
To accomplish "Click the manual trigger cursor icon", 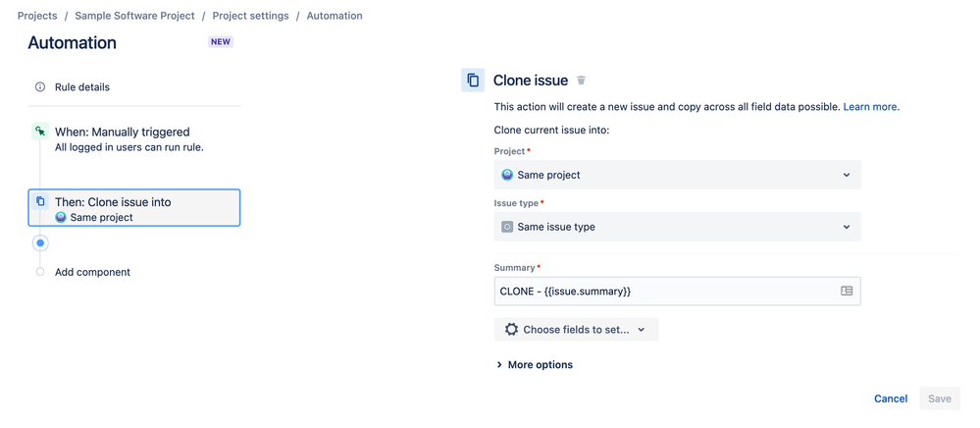I will pyautogui.click(x=40, y=132).
